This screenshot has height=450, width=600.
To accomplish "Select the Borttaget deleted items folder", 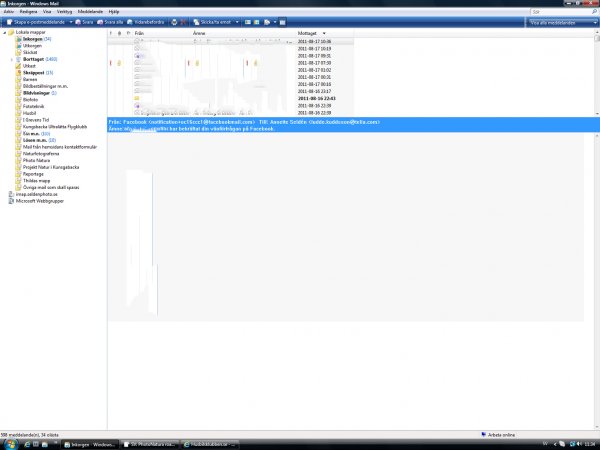I will click(33, 59).
